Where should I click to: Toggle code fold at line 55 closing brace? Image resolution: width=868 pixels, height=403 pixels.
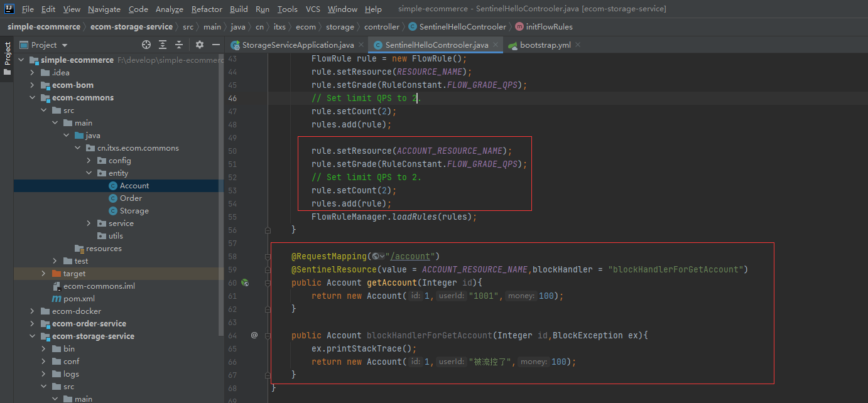268,230
